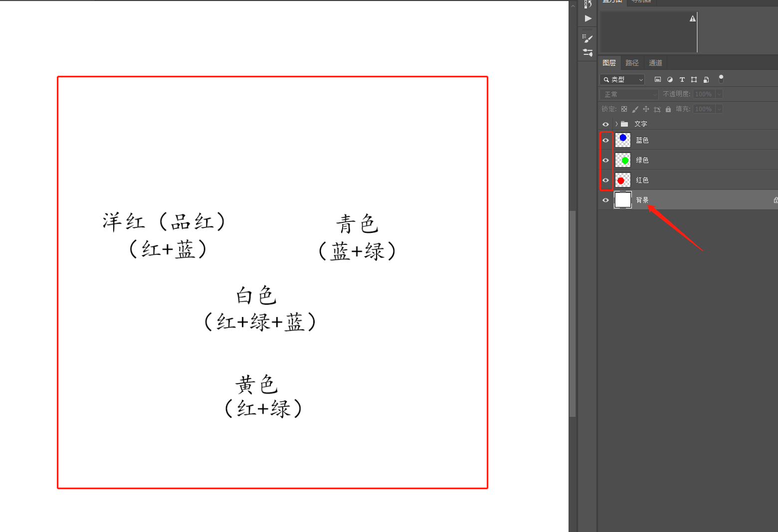Filter layers by type (T) icon
This screenshot has width=778, height=532.
pos(682,79)
